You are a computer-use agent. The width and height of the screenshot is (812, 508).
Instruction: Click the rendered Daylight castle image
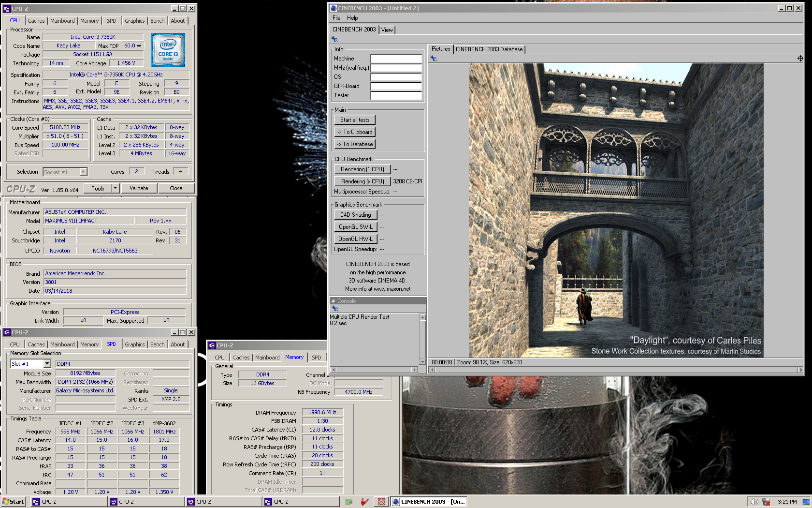tap(616, 210)
